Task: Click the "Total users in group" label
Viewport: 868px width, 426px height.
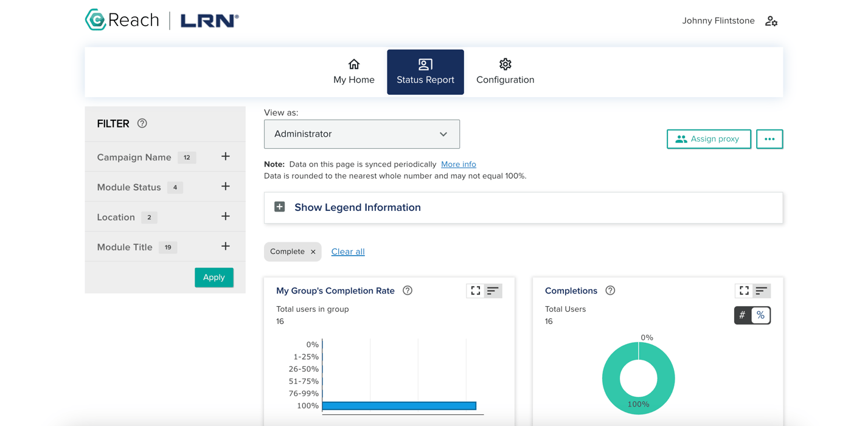Action: pyautogui.click(x=313, y=309)
